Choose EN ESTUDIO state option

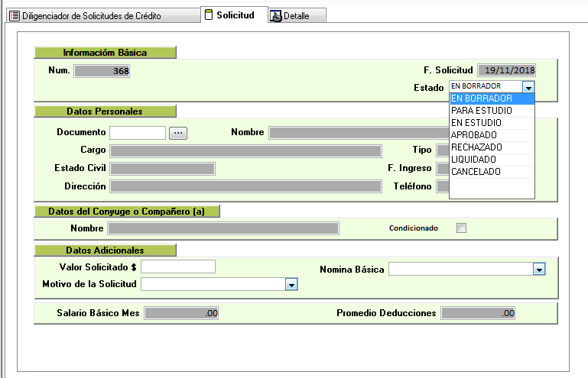pos(476,123)
